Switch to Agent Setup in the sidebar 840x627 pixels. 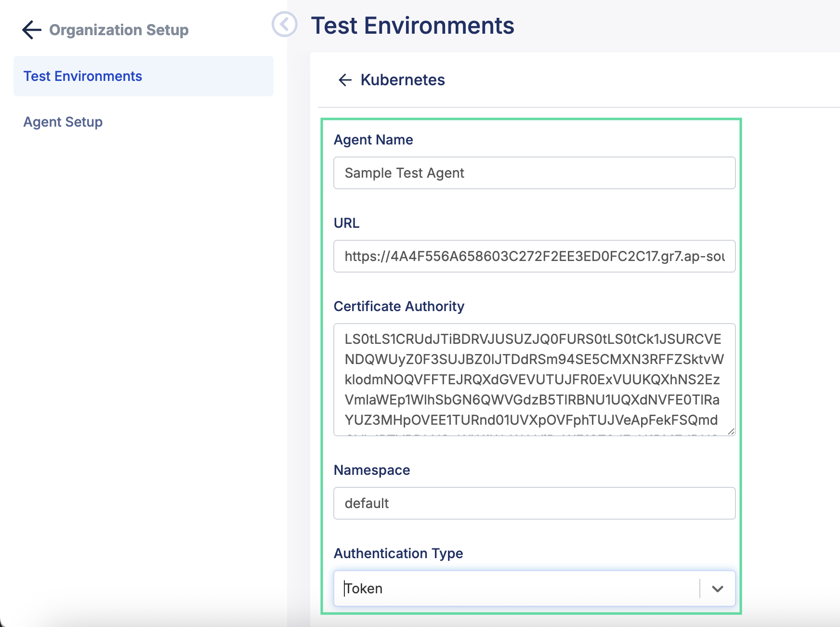[x=63, y=122]
